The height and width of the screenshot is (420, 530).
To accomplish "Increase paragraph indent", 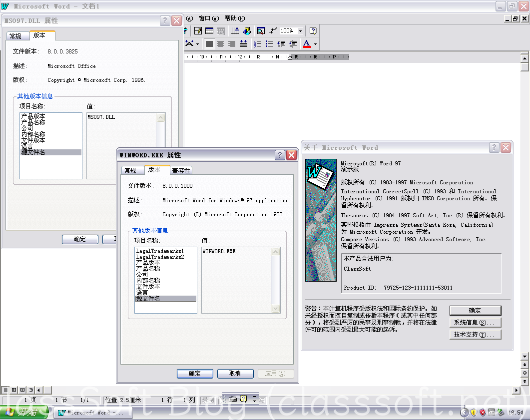I will pos(293,44).
